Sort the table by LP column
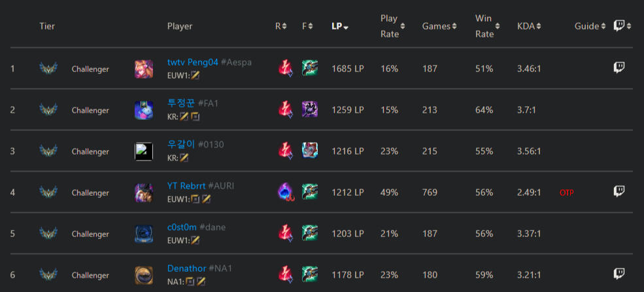 pos(339,26)
